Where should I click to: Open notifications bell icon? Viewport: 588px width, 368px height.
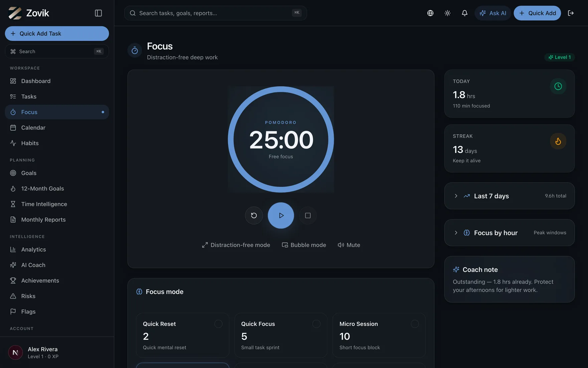[464, 13]
